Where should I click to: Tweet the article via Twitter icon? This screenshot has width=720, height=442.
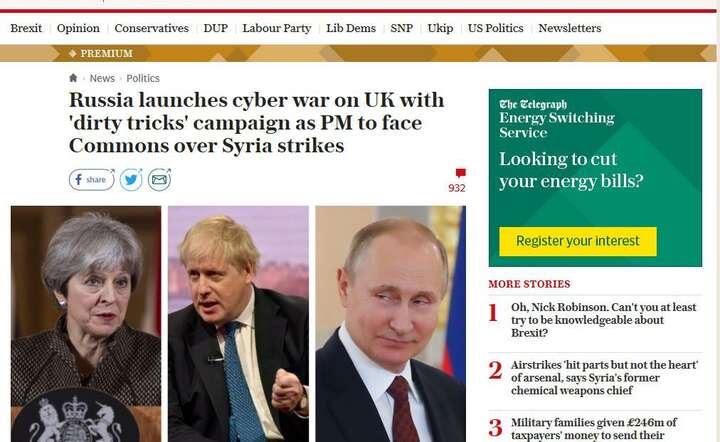click(131, 179)
